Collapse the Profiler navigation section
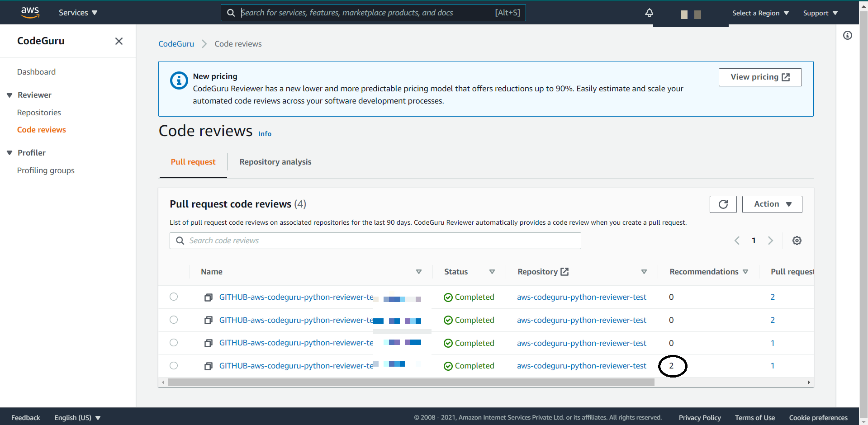The image size is (868, 425). (9, 153)
